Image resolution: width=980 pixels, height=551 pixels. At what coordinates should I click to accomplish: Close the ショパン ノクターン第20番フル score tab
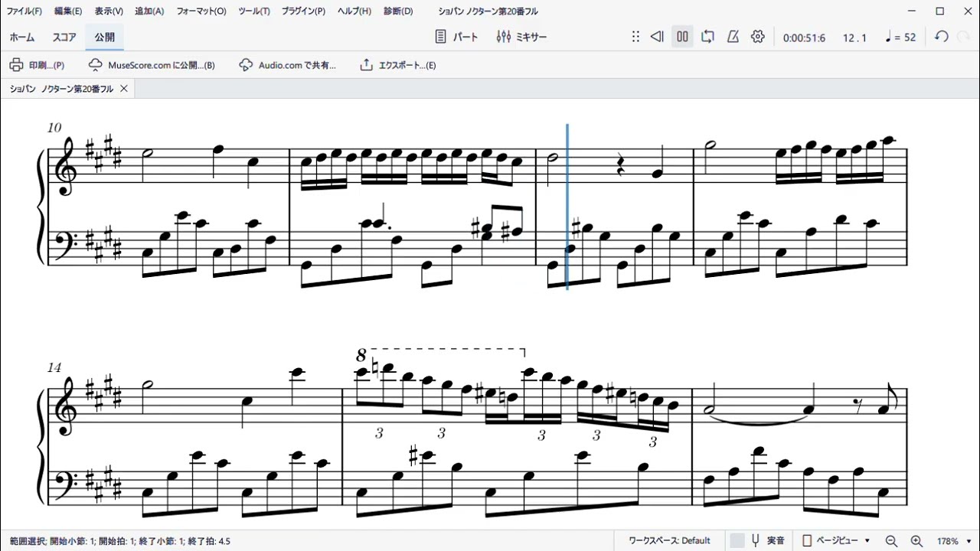coord(124,89)
